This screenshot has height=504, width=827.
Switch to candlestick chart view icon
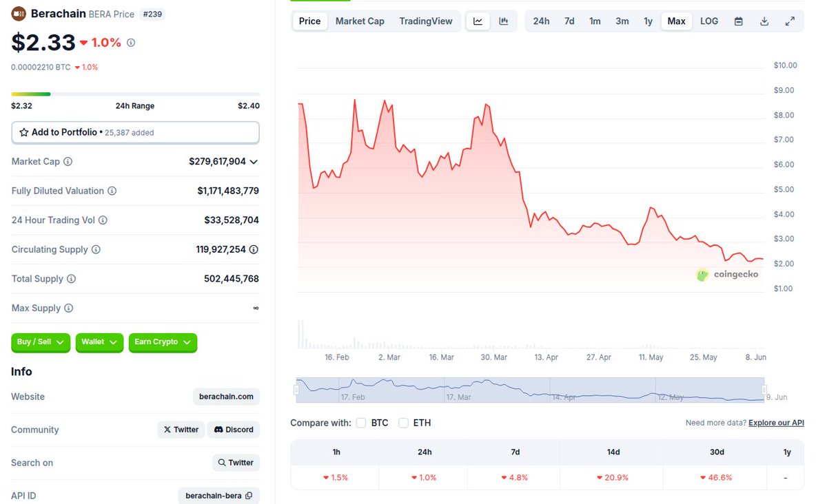point(504,21)
